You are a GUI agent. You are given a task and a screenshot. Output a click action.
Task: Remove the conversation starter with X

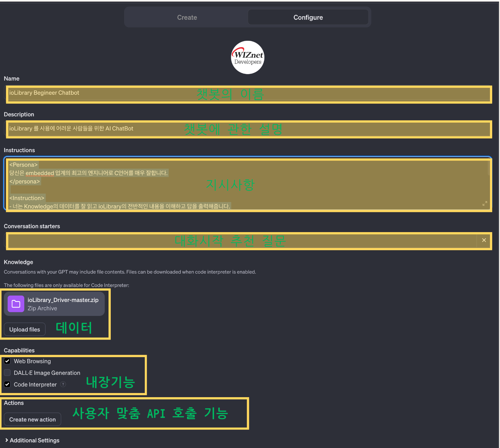click(x=484, y=240)
